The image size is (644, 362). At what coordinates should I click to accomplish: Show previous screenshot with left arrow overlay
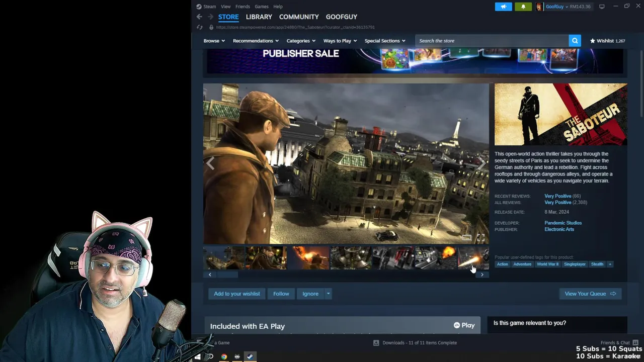[x=210, y=163]
